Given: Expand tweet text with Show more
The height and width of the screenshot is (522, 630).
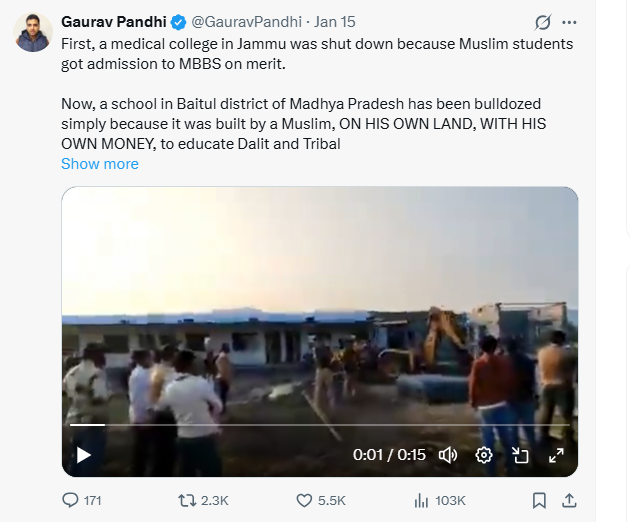Looking at the screenshot, I should 100,163.
